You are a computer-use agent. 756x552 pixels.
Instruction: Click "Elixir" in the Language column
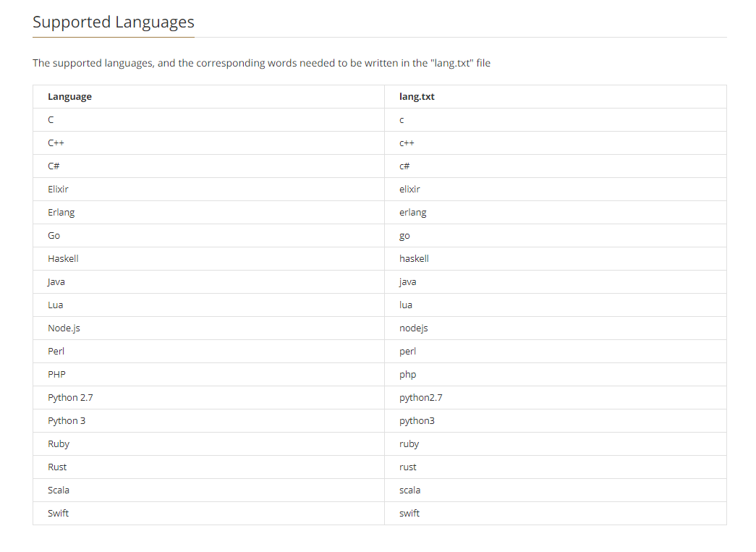[59, 190]
